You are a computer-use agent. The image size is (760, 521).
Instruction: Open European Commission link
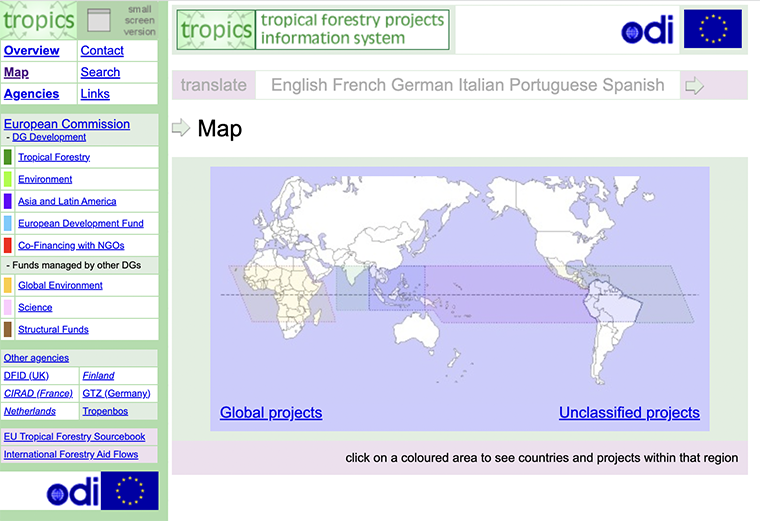pos(67,124)
